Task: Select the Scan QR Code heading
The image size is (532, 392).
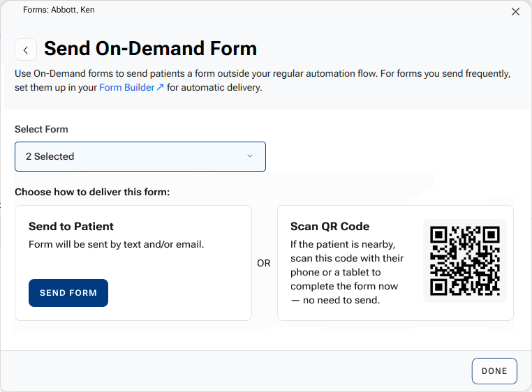Action: (330, 226)
